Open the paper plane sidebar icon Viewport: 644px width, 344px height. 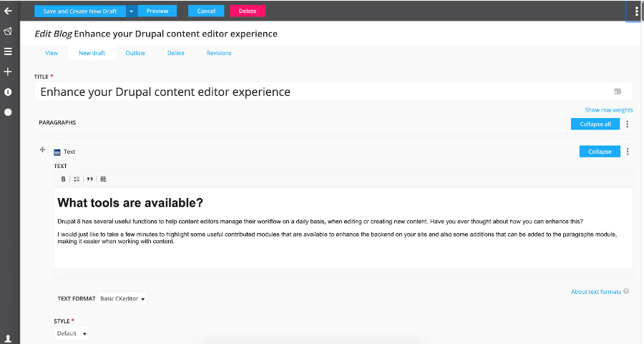[x=8, y=31]
